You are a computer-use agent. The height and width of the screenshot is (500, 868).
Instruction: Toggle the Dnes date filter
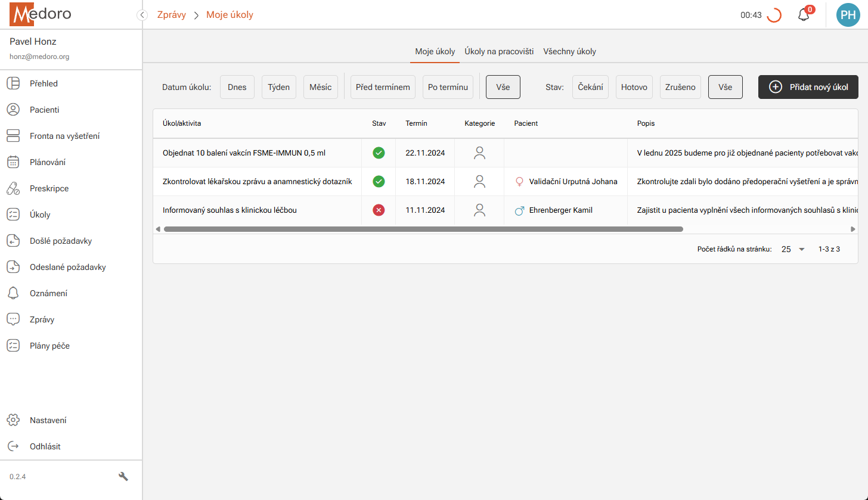tap(237, 87)
